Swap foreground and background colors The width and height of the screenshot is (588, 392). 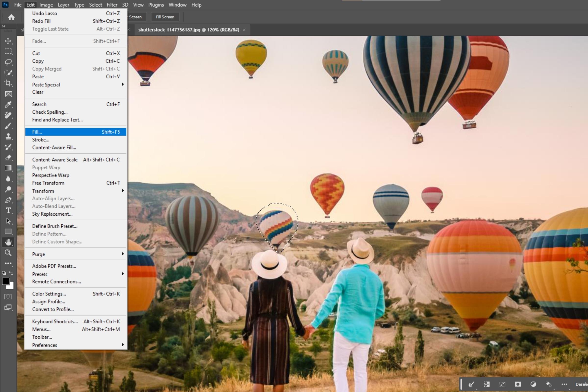(11, 273)
